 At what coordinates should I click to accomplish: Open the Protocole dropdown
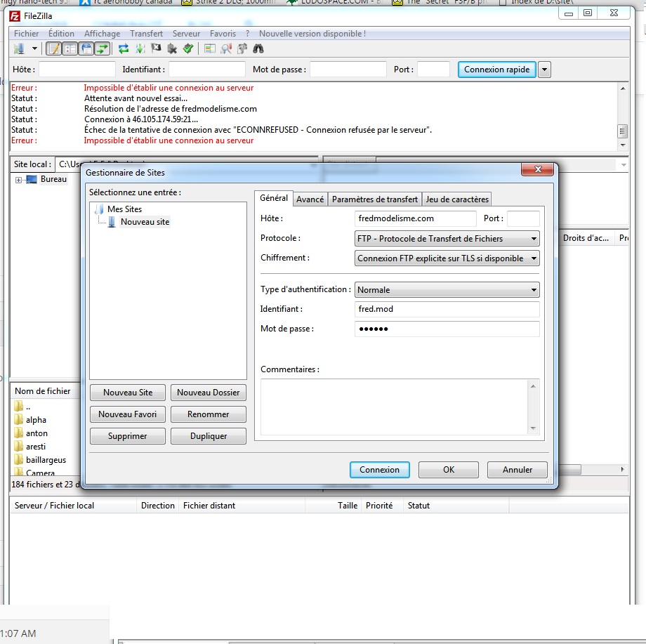tap(447, 239)
